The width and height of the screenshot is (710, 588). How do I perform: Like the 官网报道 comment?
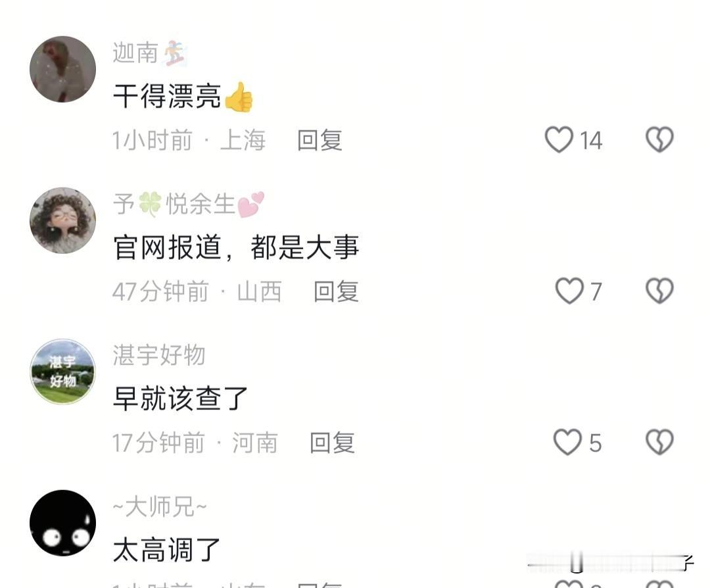pos(569,290)
